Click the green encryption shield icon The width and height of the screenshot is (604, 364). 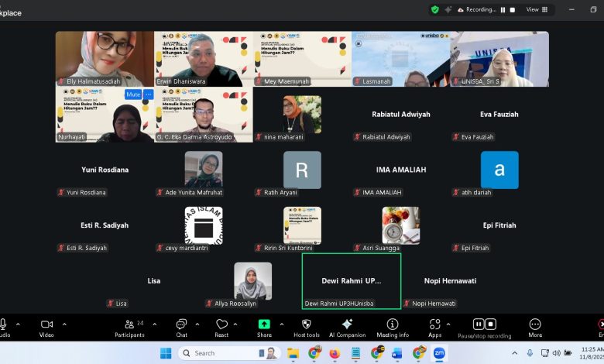pyautogui.click(x=435, y=9)
